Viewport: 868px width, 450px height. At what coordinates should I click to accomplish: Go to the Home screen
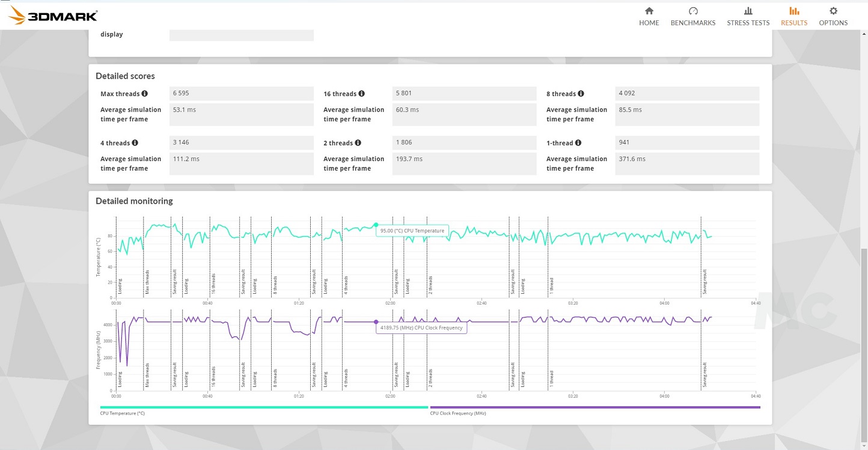649,16
